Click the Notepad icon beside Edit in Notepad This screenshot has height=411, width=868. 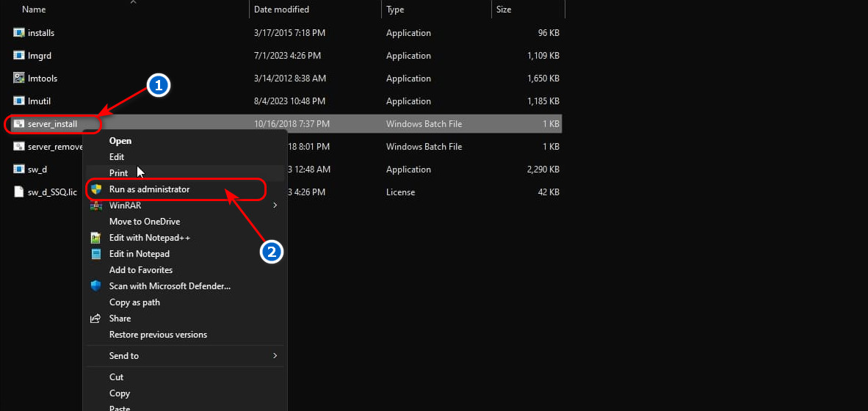coord(96,254)
